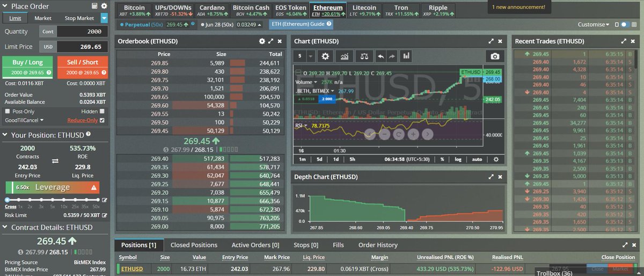Image resolution: width=644 pixels, height=276 pixels.
Task: Open the order type dropdown arrow
Action: tap(104, 18)
